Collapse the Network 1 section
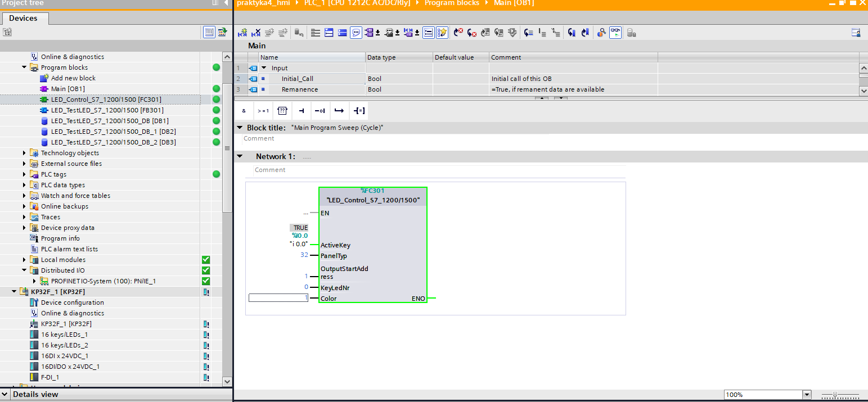 240,156
